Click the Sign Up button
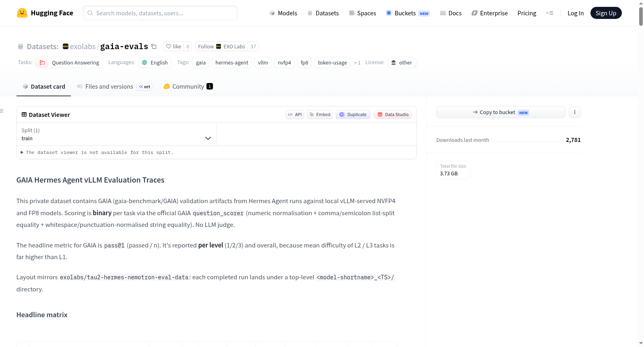The height and width of the screenshot is (347, 644). pos(606,13)
